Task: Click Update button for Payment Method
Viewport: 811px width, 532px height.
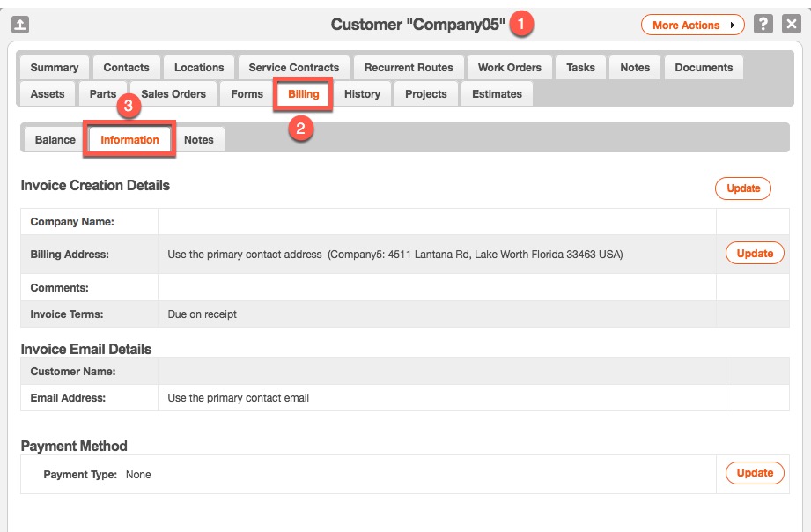Action: pyautogui.click(x=755, y=473)
